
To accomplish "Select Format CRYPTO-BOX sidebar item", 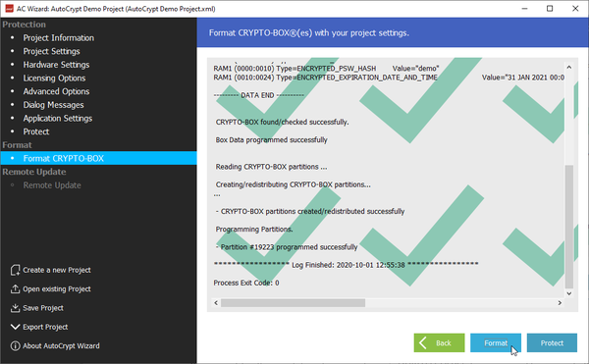I will click(x=98, y=158).
